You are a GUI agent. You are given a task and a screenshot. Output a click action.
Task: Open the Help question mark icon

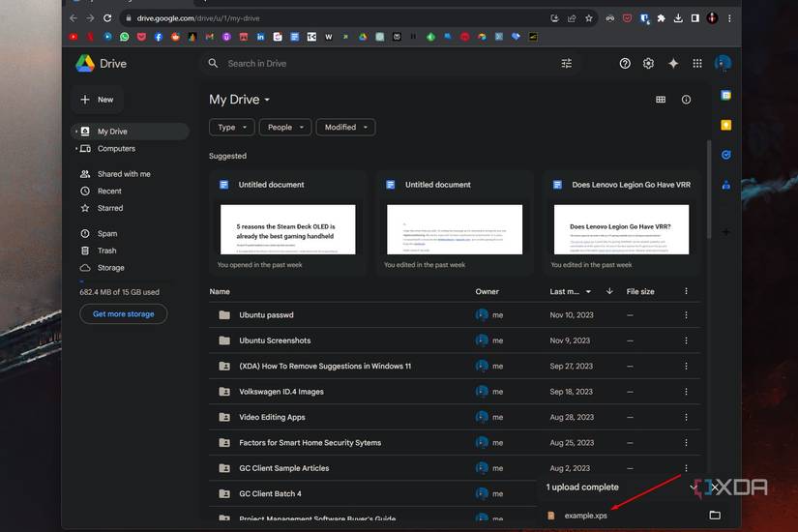(625, 64)
